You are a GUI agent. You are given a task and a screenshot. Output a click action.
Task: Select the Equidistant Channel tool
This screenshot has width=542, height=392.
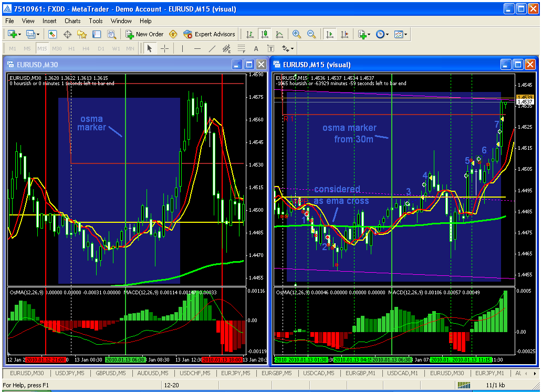(x=227, y=48)
